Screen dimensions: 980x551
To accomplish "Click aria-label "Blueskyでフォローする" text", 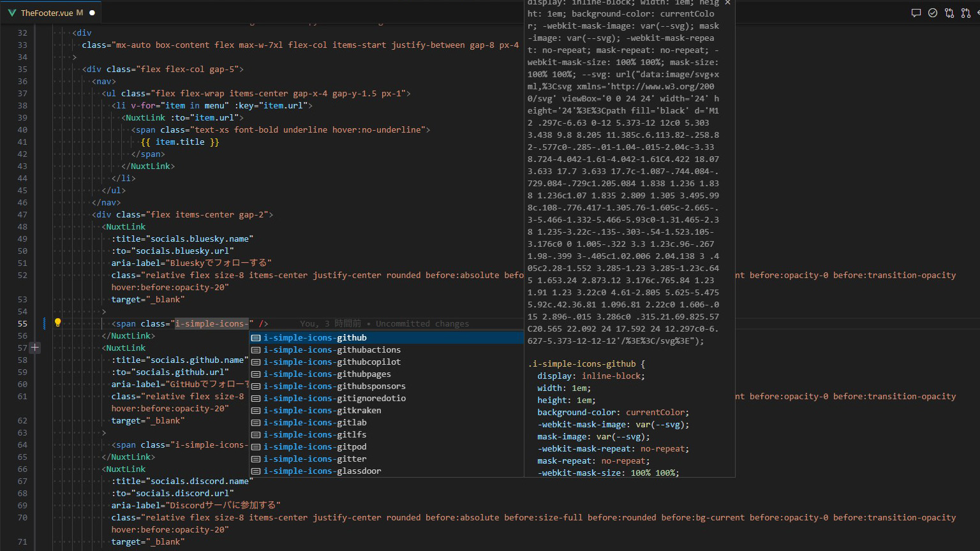I will click(x=191, y=263).
